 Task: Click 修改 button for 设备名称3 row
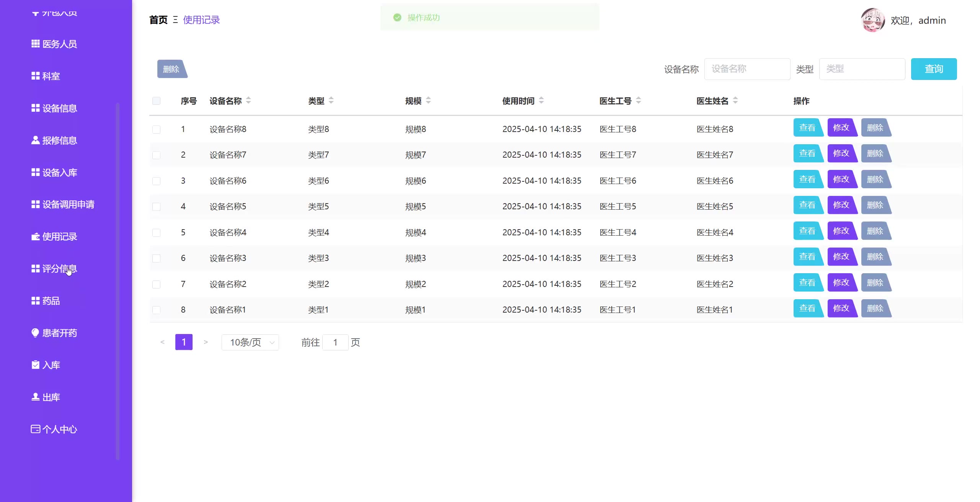pos(841,257)
